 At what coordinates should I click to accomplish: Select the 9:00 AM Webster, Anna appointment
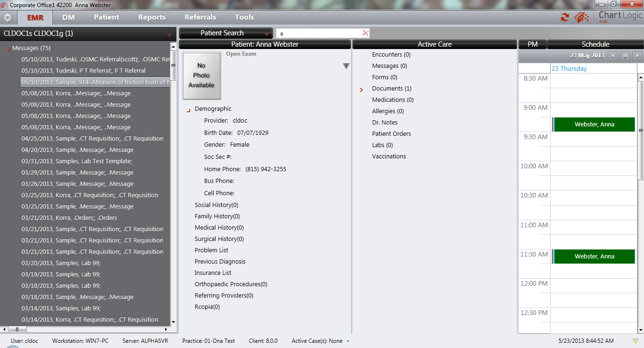click(x=593, y=124)
